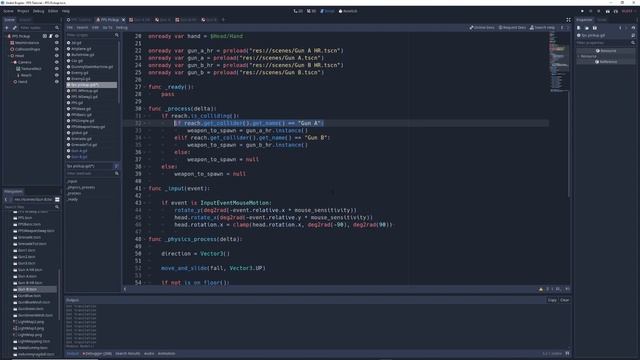Collapse the Head node tree
640x360 pixels.
tap(9, 56)
